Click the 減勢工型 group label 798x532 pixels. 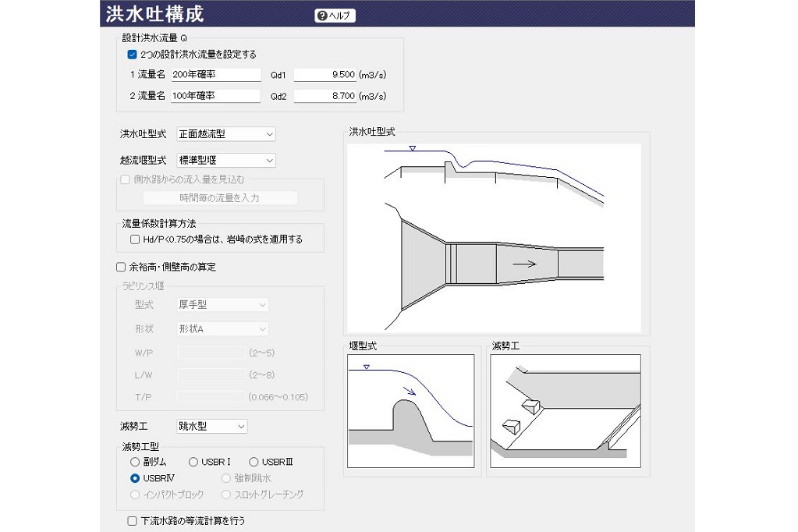coord(140,446)
